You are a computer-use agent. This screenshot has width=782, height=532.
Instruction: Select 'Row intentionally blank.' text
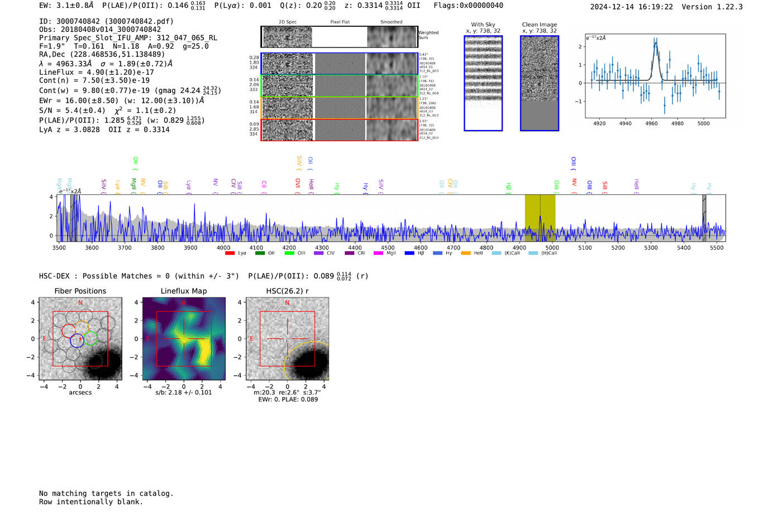tap(91, 502)
